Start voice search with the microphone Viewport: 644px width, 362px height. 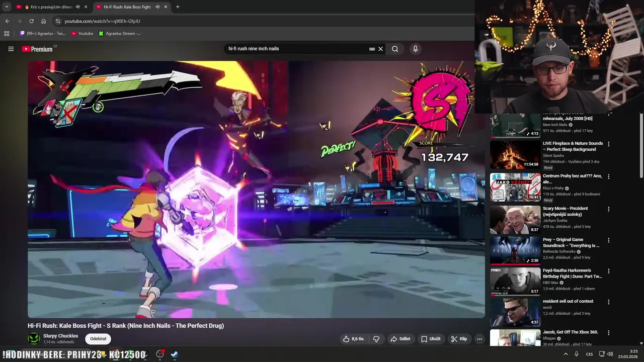pos(415,49)
